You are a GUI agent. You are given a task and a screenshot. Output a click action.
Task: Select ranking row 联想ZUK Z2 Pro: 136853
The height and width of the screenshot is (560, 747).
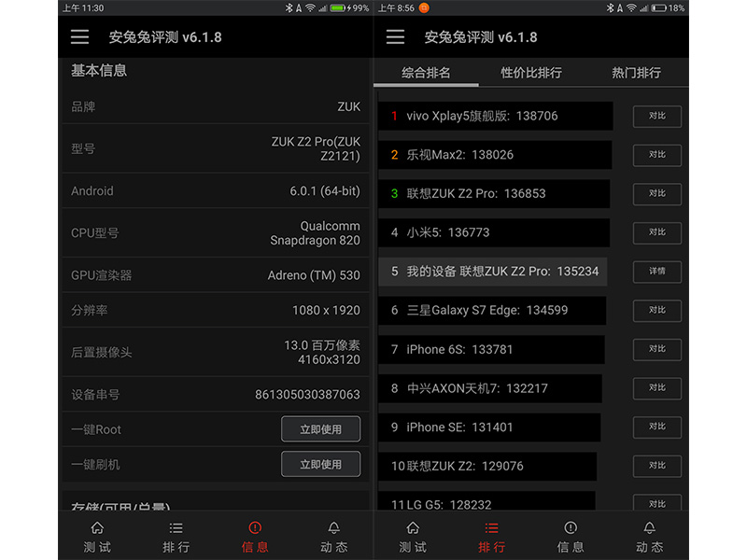494,194
